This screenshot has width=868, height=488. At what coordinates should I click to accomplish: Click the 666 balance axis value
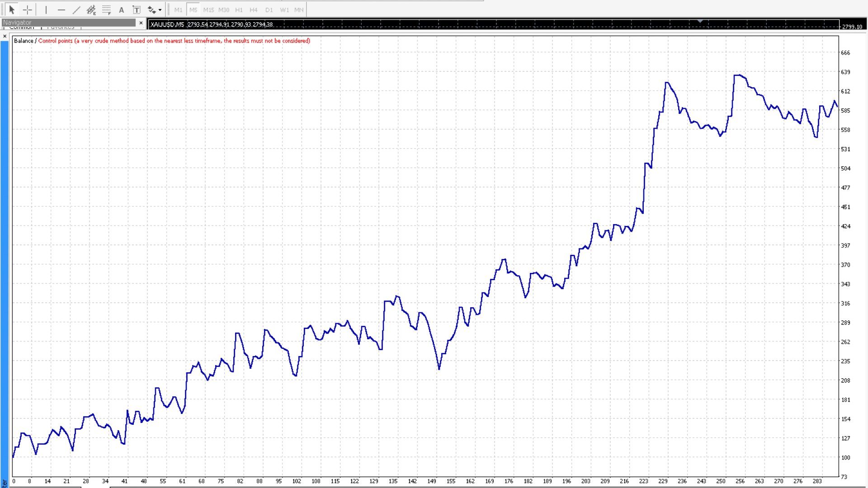(x=845, y=53)
